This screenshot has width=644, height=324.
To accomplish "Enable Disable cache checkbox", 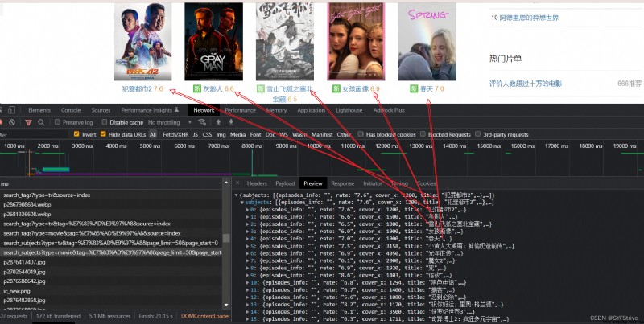I will coord(105,122).
